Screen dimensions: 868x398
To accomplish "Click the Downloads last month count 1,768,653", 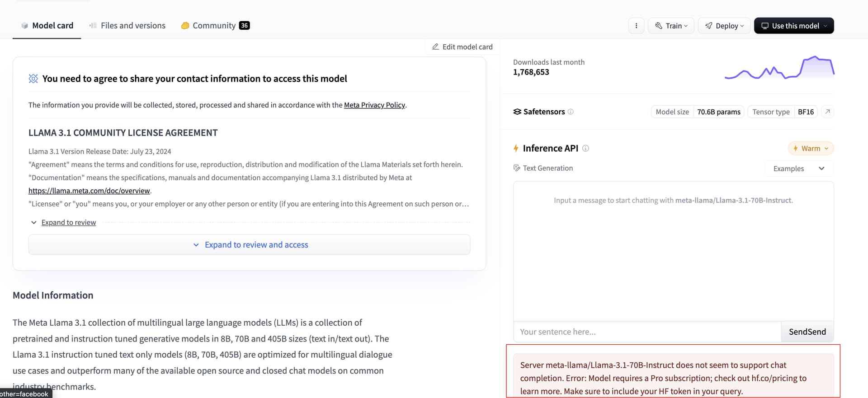I will pos(531,72).
